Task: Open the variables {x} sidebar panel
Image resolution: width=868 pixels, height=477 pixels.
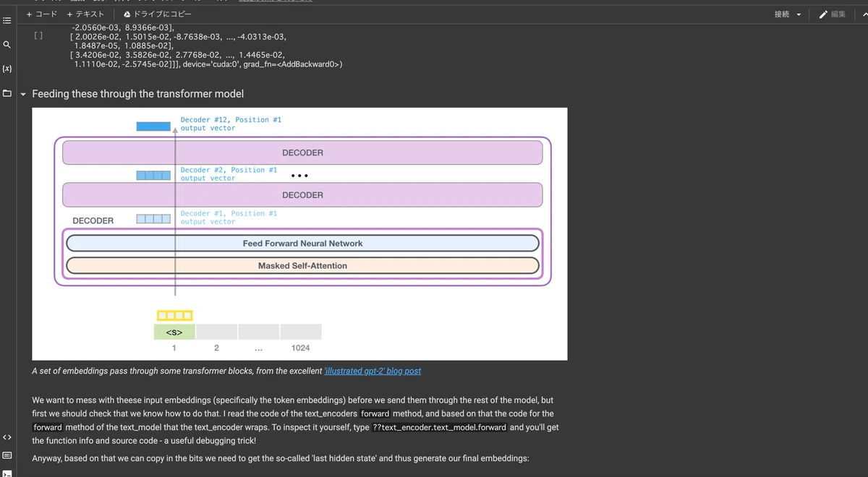Action: tap(7, 69)
